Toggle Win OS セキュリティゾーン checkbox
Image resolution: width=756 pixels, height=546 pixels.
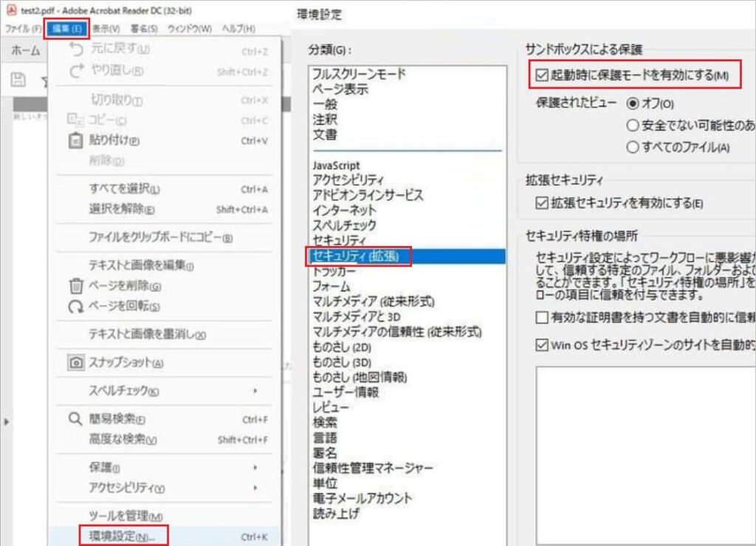(541, 345)
